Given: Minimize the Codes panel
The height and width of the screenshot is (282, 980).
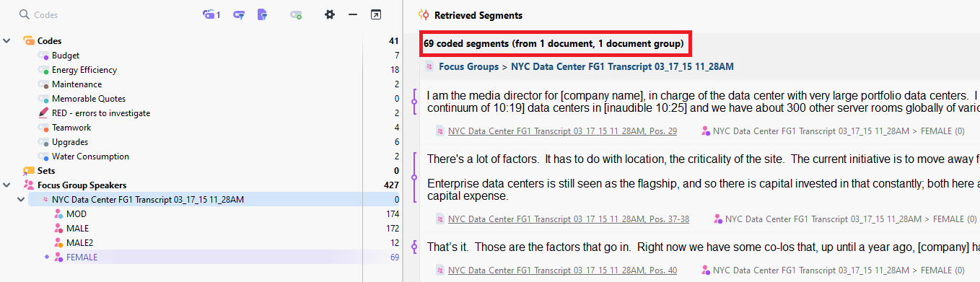Looking at the screenshot, I should [x=353, y=14].
